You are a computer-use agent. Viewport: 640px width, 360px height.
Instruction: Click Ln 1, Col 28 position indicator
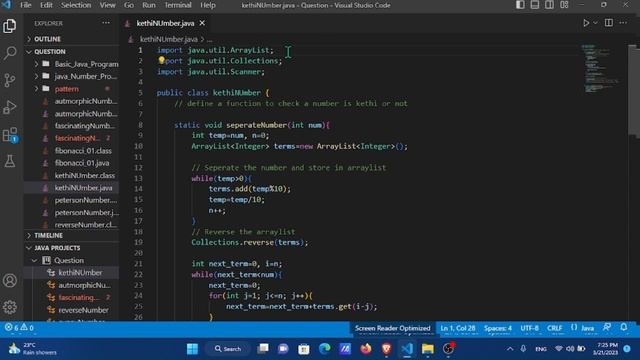click(458, 328)
